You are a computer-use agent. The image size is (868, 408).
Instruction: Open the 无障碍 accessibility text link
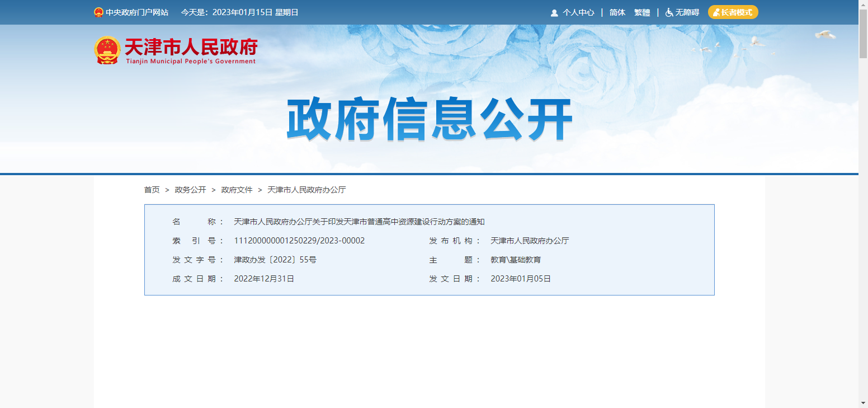click(x=687, y=12)
